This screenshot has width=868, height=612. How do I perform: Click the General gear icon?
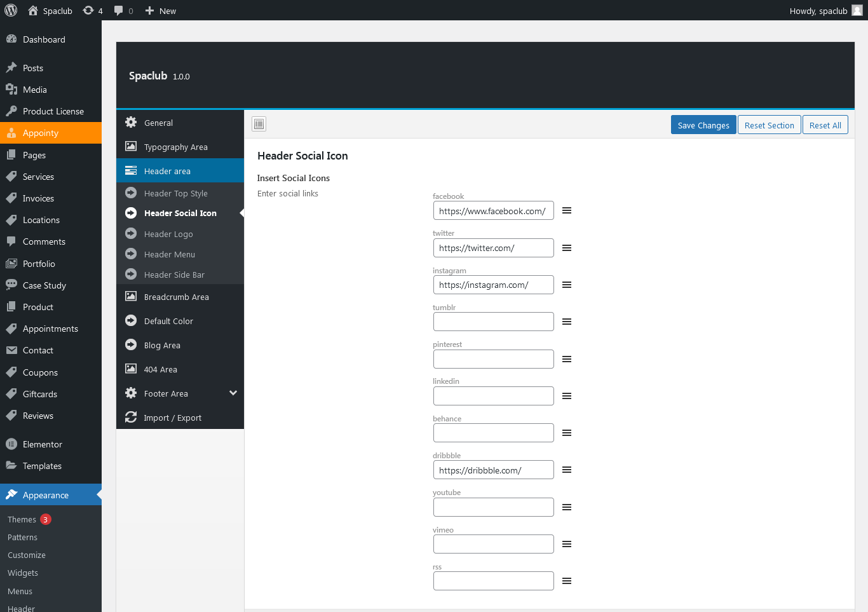(131, 122)
